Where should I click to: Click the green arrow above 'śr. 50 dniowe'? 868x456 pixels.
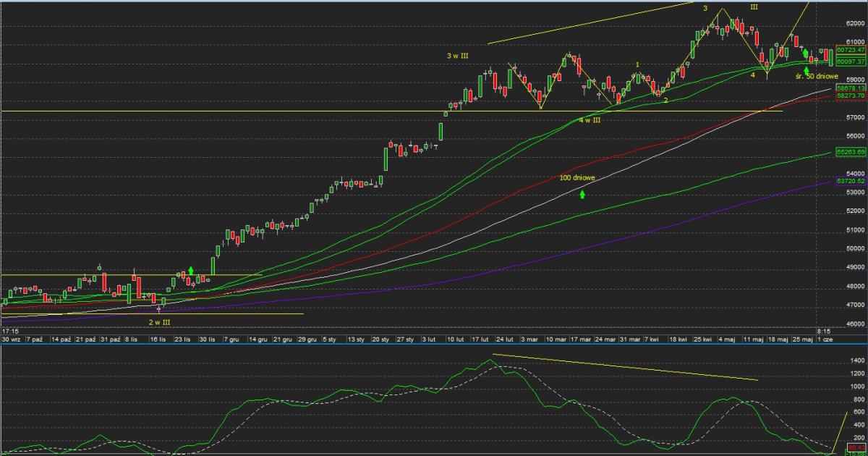pyautogui.click(x=807, y=69)
